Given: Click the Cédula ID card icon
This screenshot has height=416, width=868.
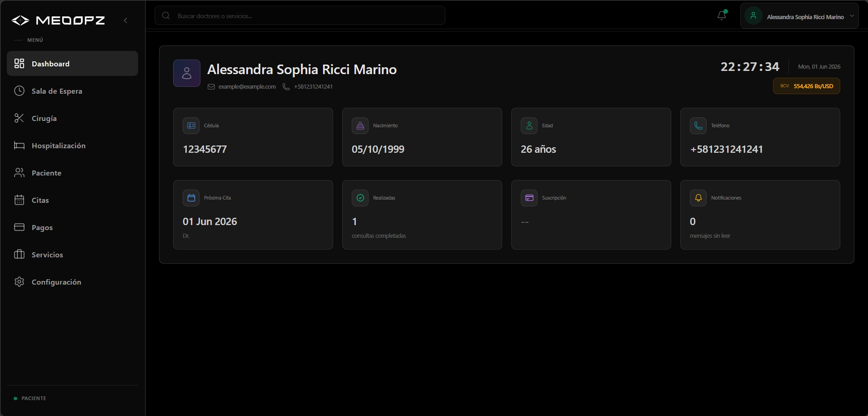Looking at the screenshot, I should pyautogui.click(x=191, y=125).
